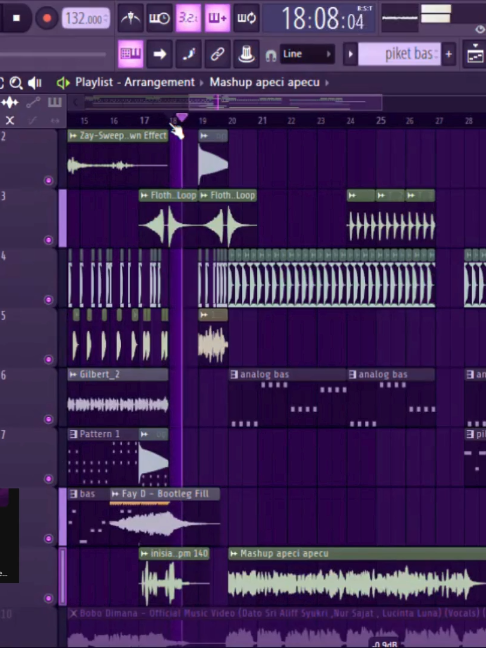Viewport: 486px width, 648px height.
Task: Mute track 2 with its pink dot
Action: tap(48, 180)
